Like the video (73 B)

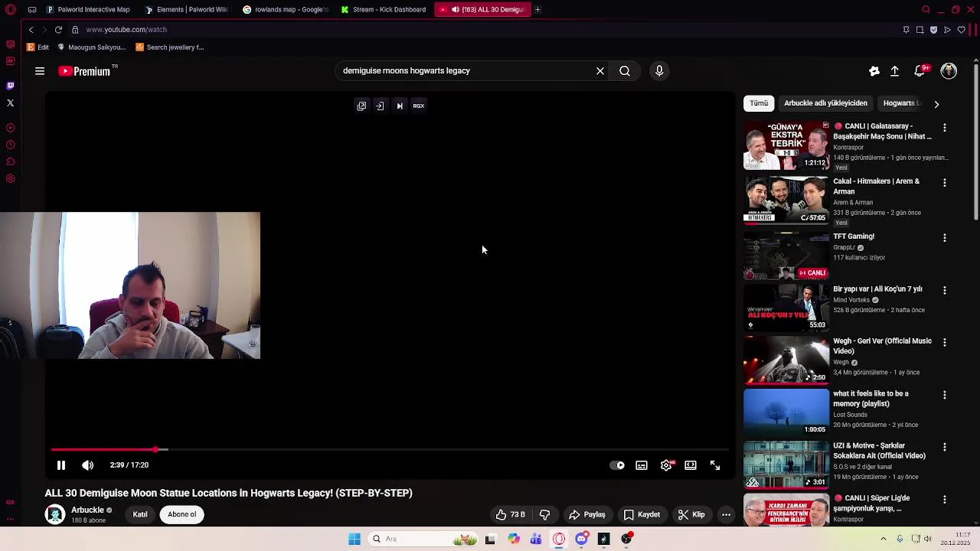(510, 515)
